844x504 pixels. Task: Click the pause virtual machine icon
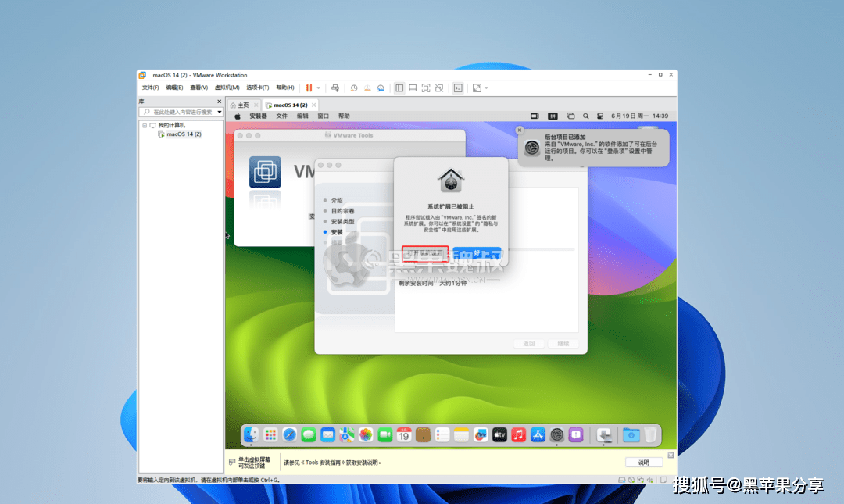(x=309, y=88)
